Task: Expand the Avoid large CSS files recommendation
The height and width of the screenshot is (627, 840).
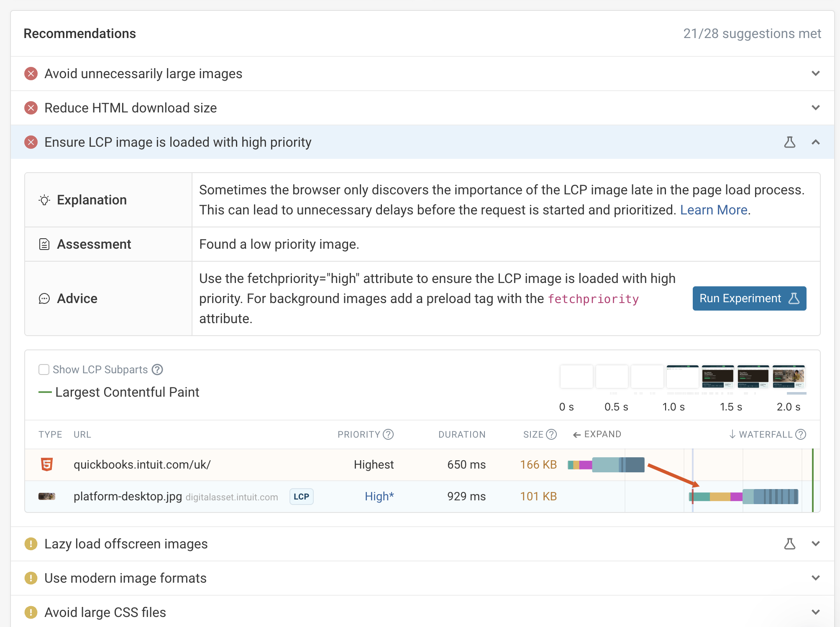Action: [x=815, y=612]
